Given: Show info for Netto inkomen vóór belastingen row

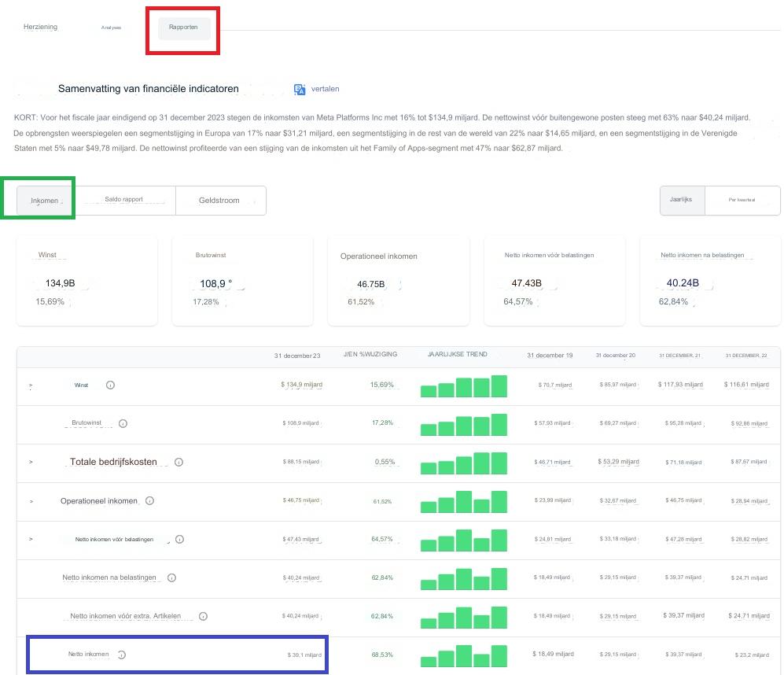Looking at the screenshot, I should tap(179, 540).
